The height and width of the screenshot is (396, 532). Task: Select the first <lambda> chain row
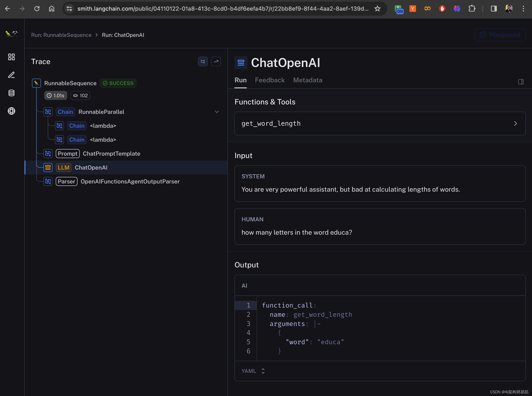126,126
